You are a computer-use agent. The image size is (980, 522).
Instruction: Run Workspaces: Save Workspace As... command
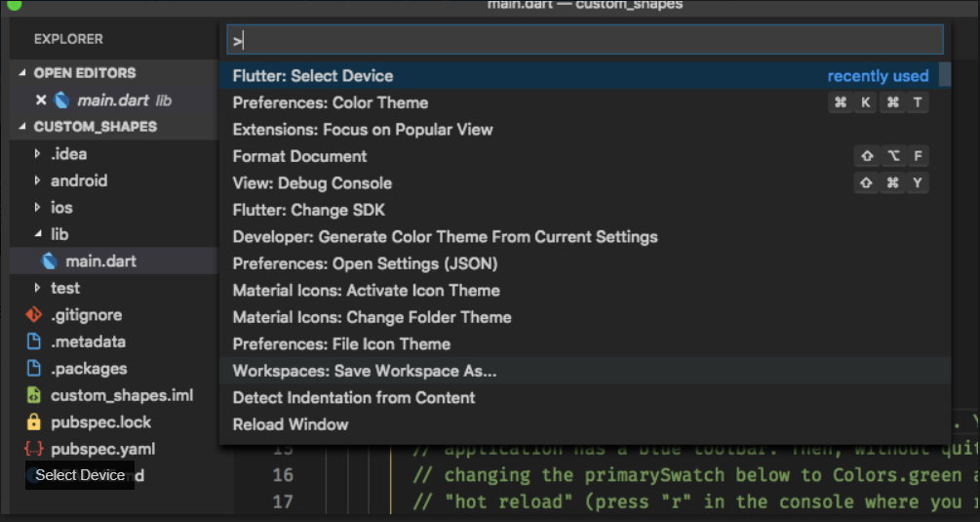click(x=585, y=372)
